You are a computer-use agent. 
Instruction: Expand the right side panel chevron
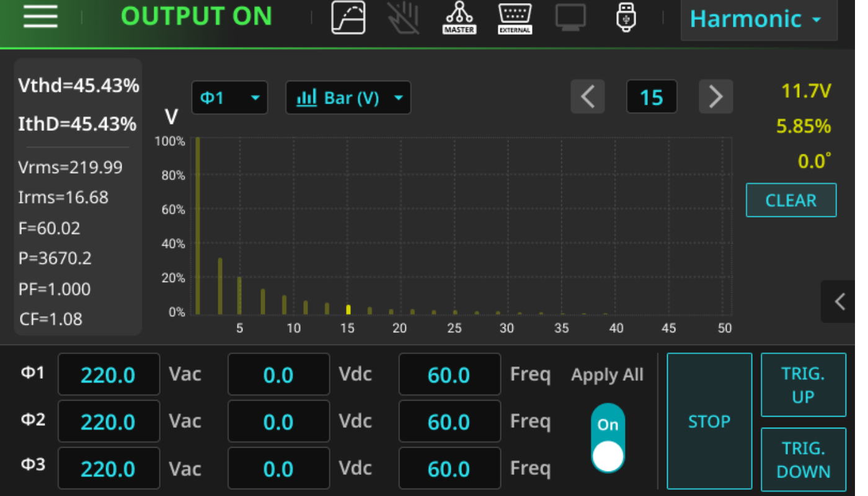point(839,302)
